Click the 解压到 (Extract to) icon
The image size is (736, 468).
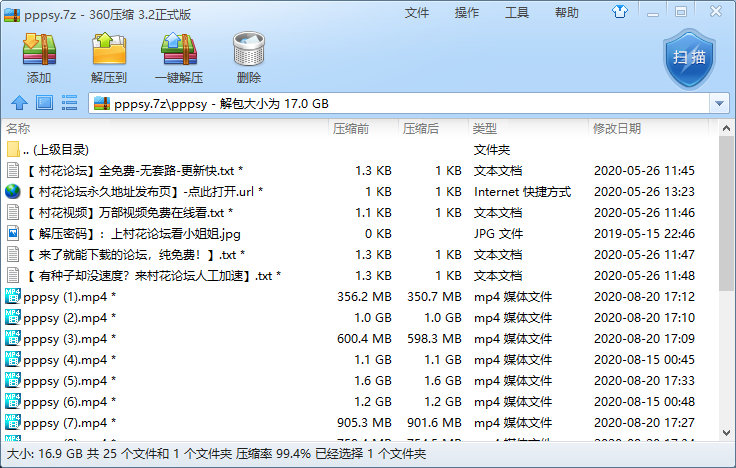(x=108, y=57)
